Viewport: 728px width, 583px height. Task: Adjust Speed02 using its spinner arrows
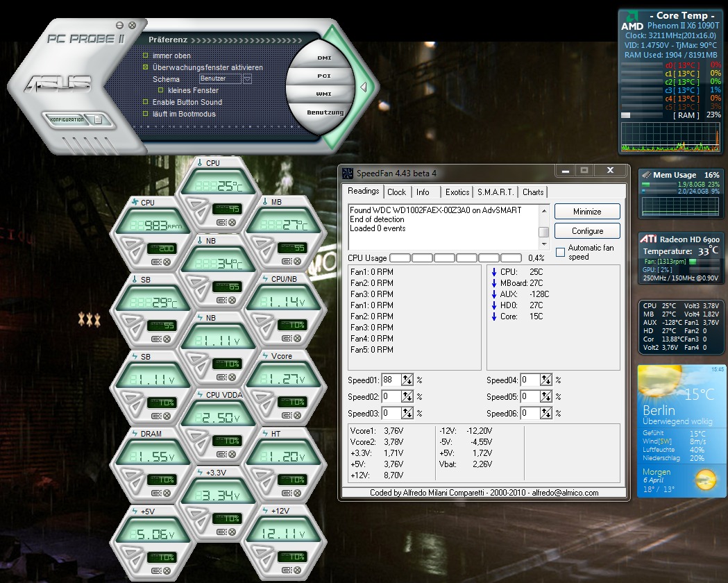point(407,397)
